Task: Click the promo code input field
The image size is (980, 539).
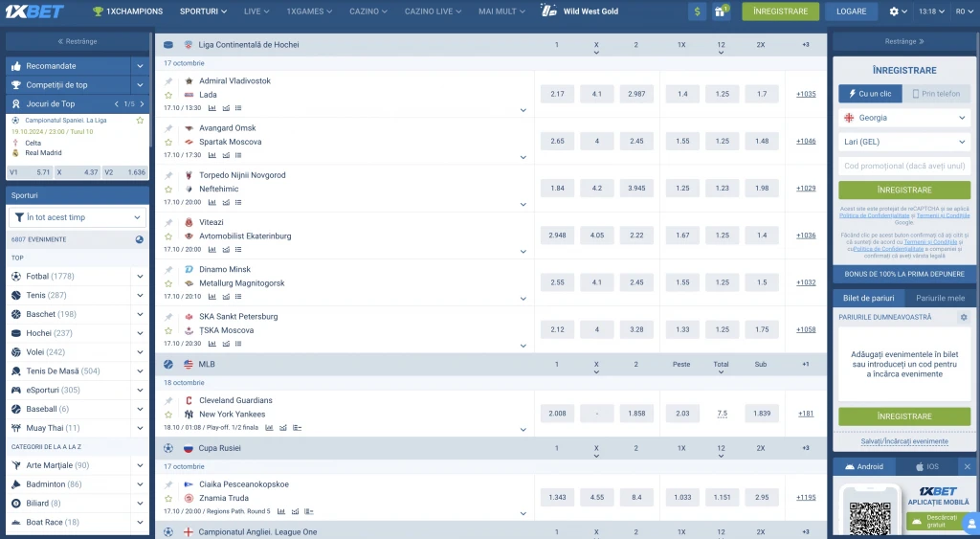Action: click(x=904, y=166)
